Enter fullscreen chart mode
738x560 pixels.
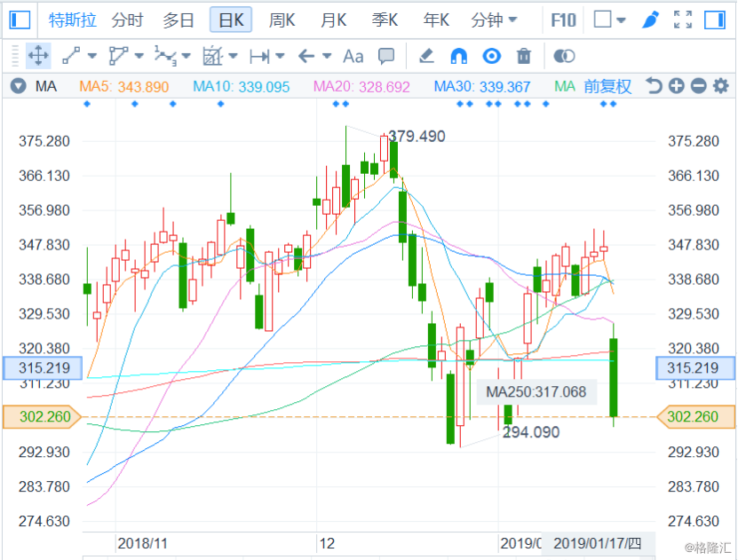click(x=682, y=20)
